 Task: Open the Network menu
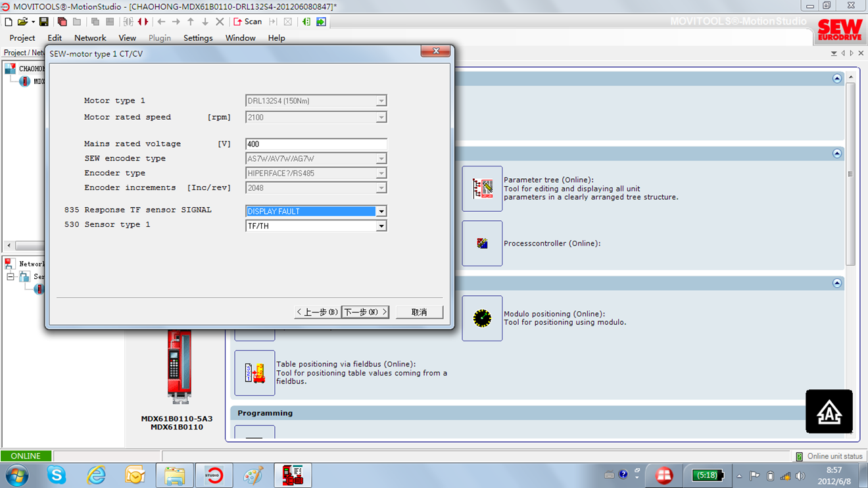coord(90,38)
